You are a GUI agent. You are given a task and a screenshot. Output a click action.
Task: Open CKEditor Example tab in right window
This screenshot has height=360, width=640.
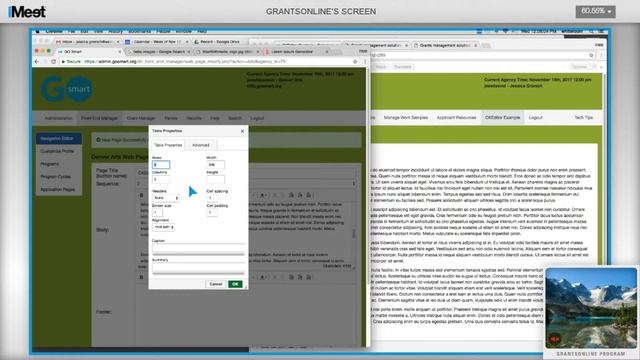(x=502, y=117)
